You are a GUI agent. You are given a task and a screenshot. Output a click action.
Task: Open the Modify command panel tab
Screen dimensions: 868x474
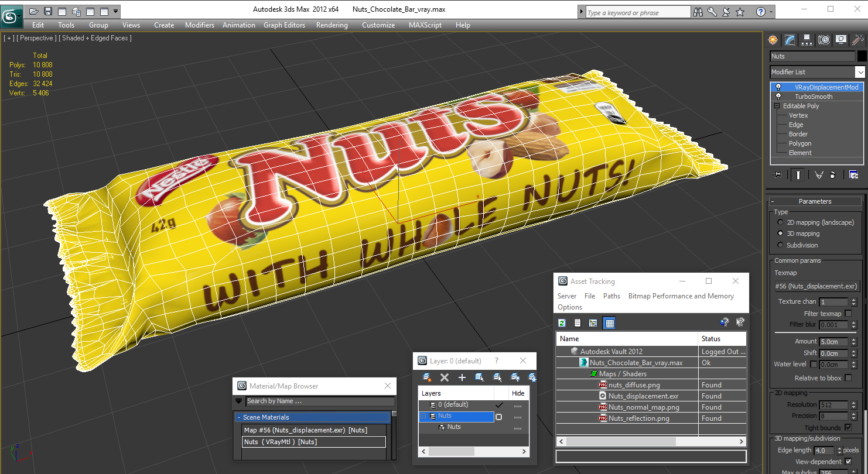(x=790, y=40)
